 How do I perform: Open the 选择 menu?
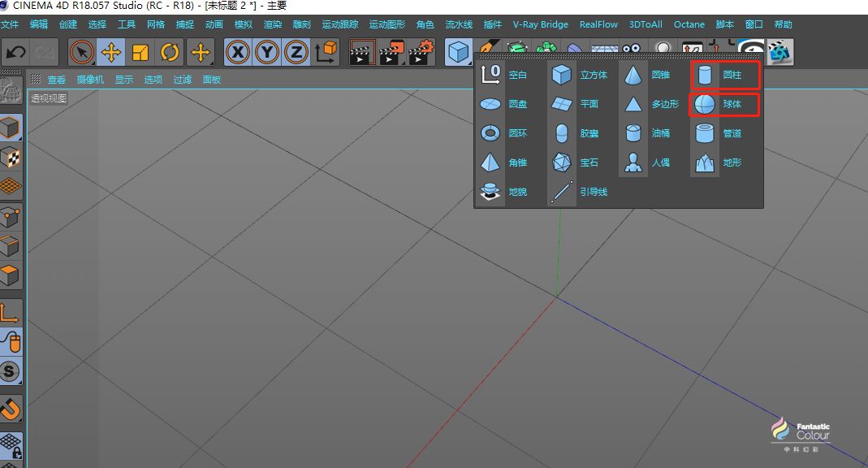97,24
